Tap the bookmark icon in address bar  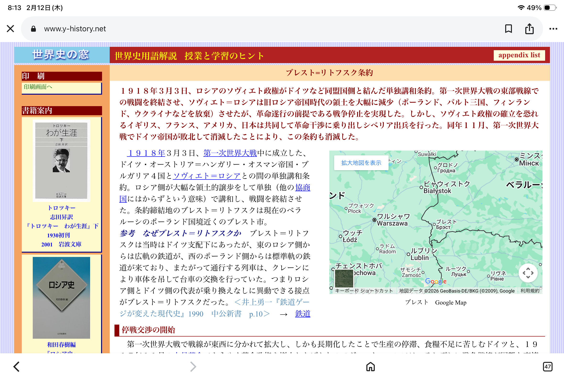pos(508,29)
